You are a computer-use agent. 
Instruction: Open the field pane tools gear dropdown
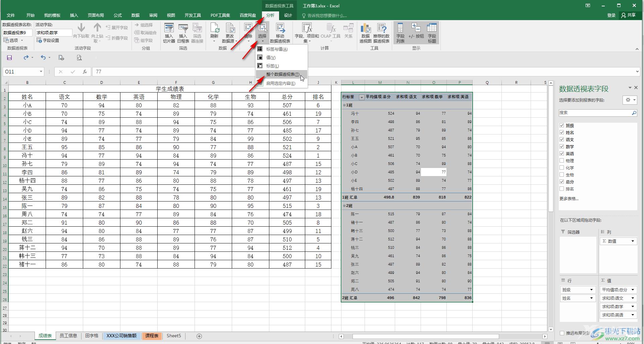[x=630, y=100]
